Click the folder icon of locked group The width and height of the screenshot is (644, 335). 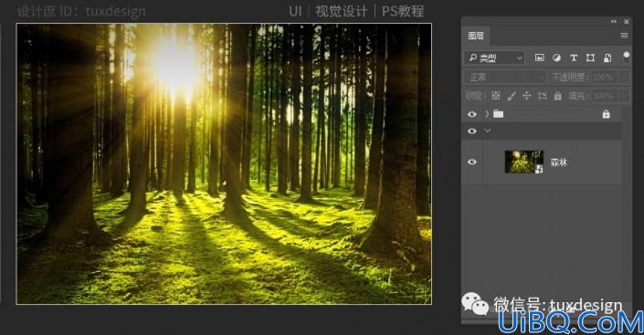pos(498,114)
